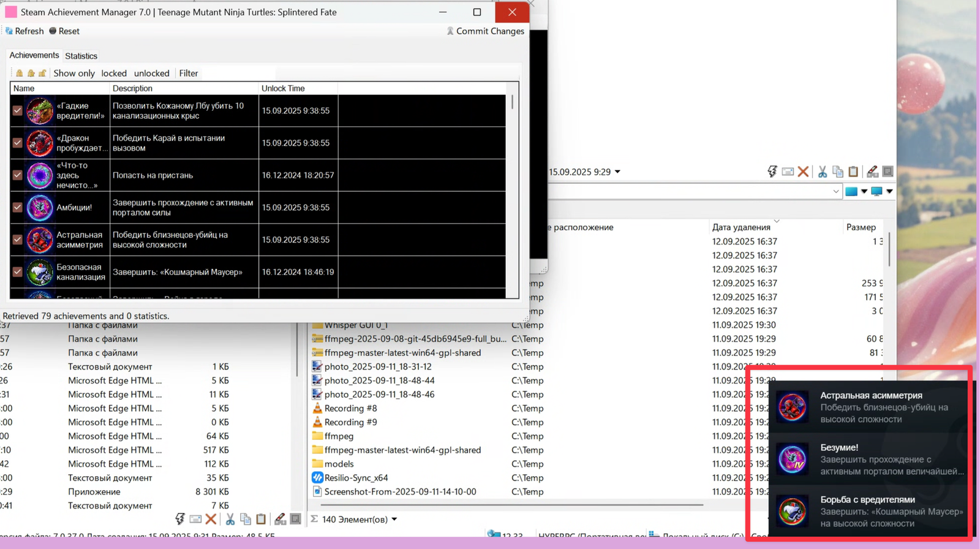Click the Астральная асимметрия achievement icon in the list
The image size is (980, 549).
pos(40,240)
